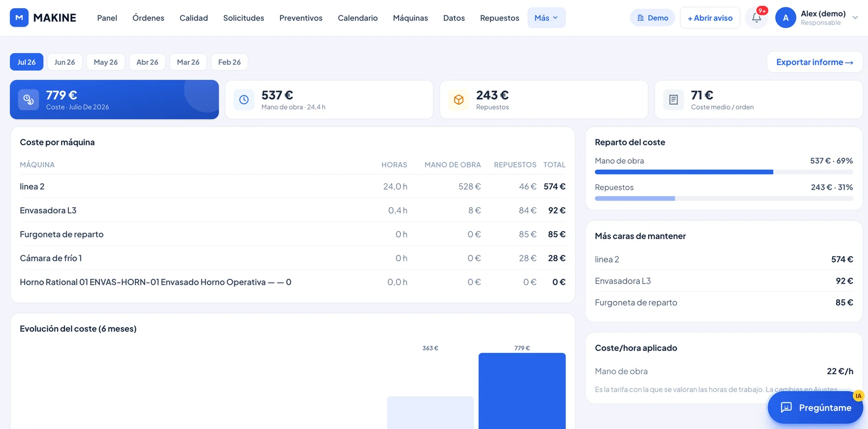Click the 'Envasadora L3' table row
Screen dimensions: 868x429
(292, 210)
